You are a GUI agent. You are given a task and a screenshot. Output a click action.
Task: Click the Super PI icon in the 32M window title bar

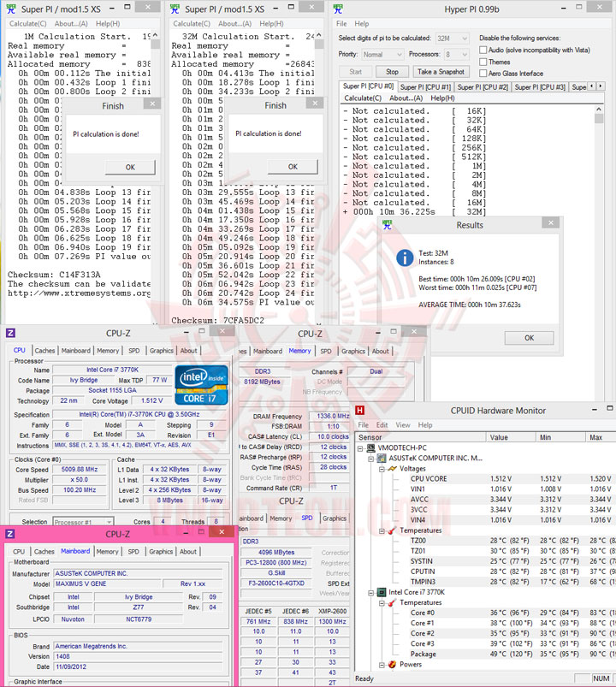pos(175,9)
